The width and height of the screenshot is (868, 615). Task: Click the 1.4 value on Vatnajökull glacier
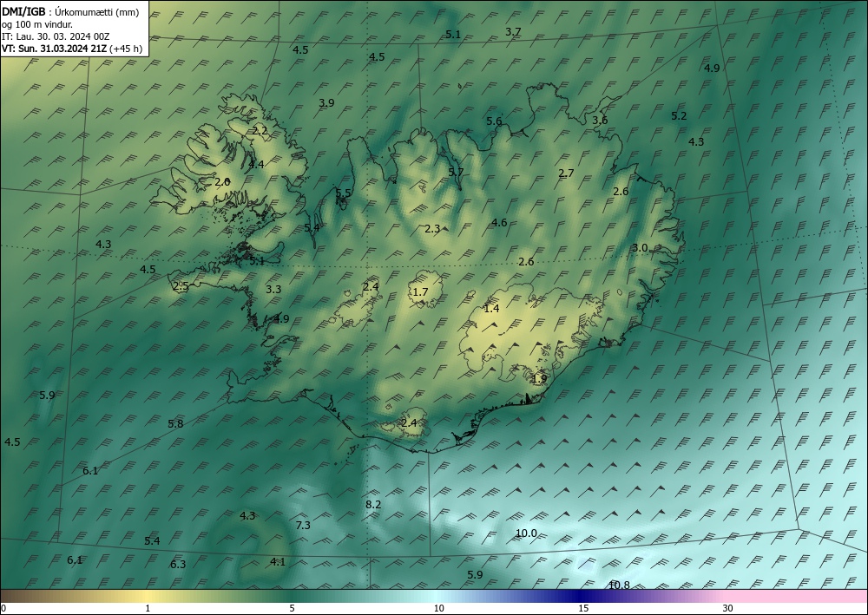pos(491,308)
